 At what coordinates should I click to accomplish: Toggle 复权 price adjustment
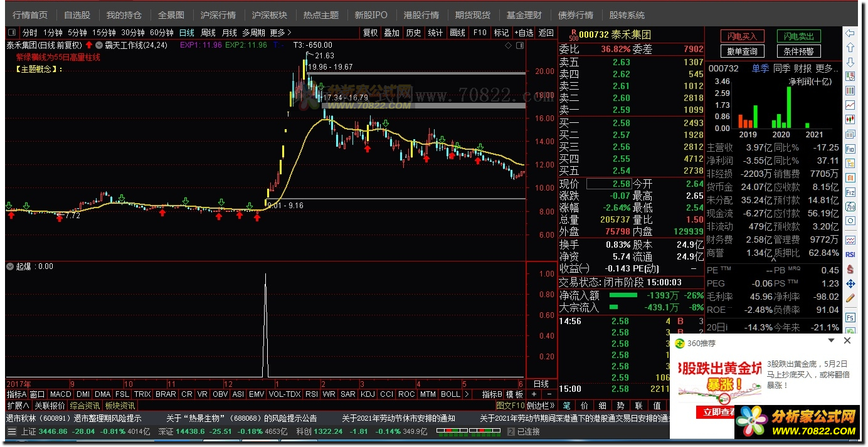click(371, 33)
